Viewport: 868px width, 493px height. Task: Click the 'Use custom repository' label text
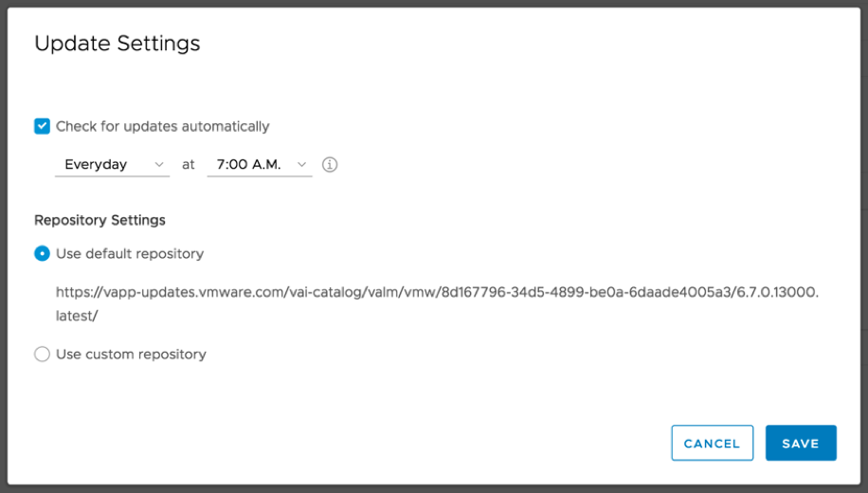tap(131, 354)
